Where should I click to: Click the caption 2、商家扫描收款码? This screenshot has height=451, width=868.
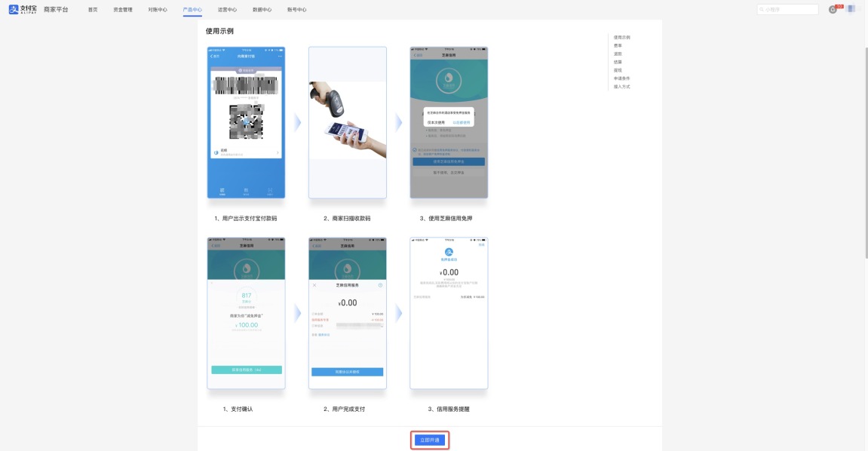click(347, 219)
